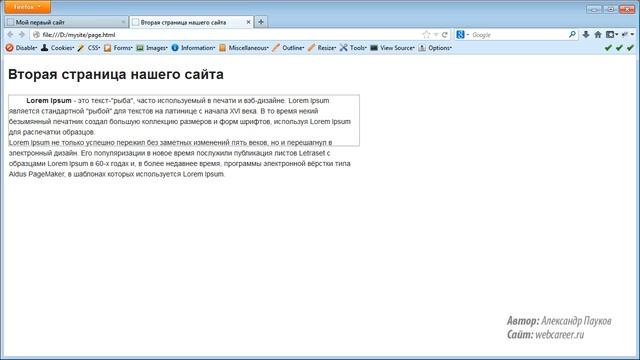Screen dimensions: 640x360
Task: Click the Images picture icon
Action: click(x=140, y=48)
